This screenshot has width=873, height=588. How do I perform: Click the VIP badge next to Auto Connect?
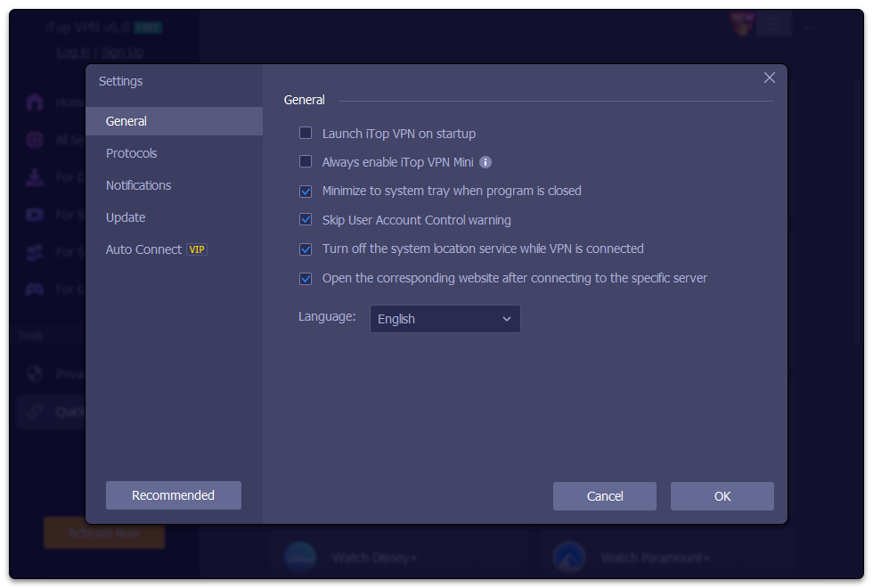point(198,249)
